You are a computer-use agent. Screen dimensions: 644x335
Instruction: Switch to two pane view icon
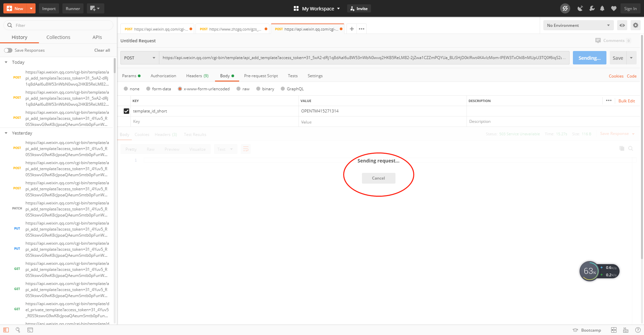coord(614,330)
